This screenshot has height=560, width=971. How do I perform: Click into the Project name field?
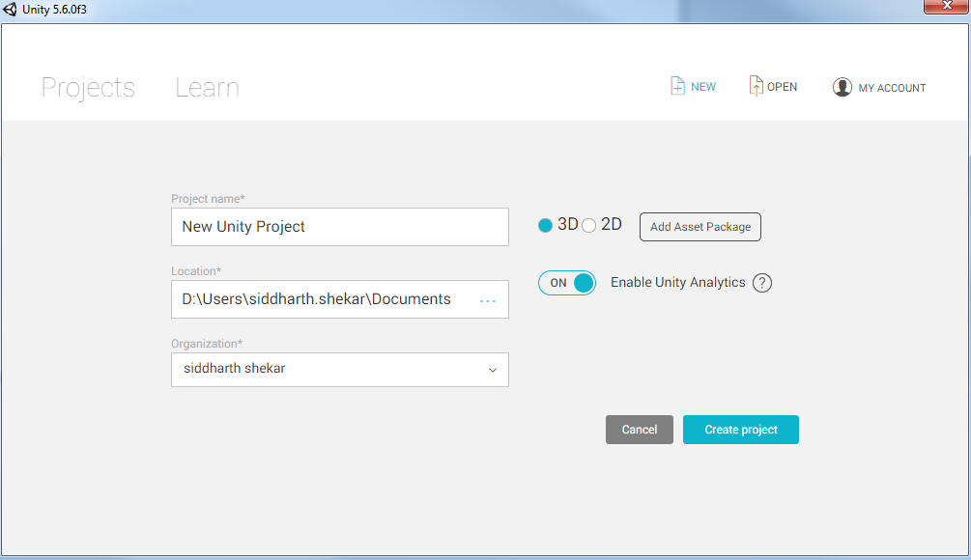click(x=340, y=227)
